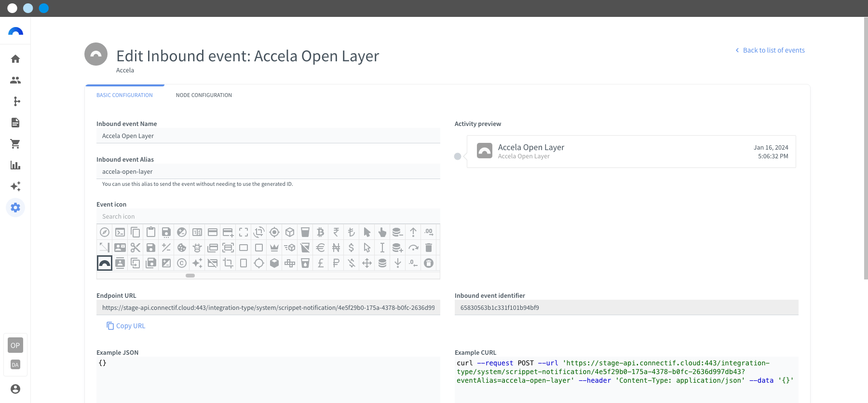The width and height of the screenshot is (868, 403).
Task: Copy the endpoint URL
Action: (x=126, y=326)
